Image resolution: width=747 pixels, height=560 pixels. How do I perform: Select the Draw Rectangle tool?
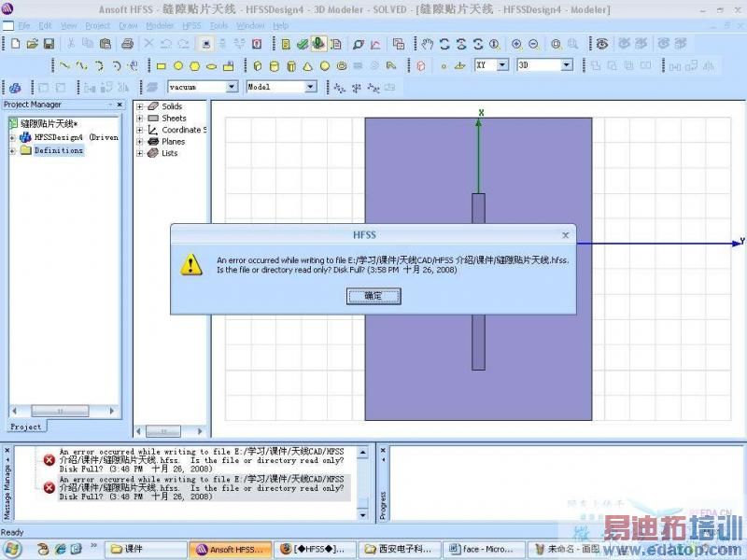pyautogui.click(x=161, y=66)
